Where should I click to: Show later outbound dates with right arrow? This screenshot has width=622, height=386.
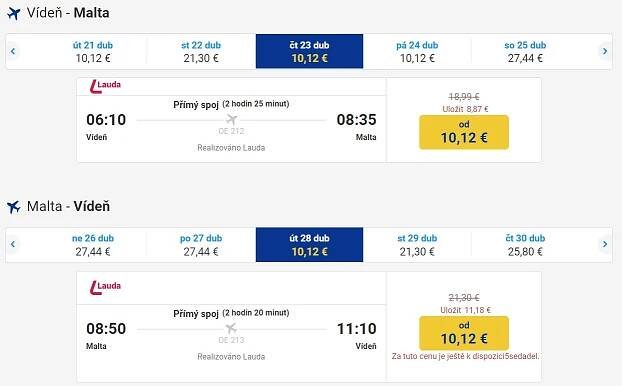[x=605, y=51]
